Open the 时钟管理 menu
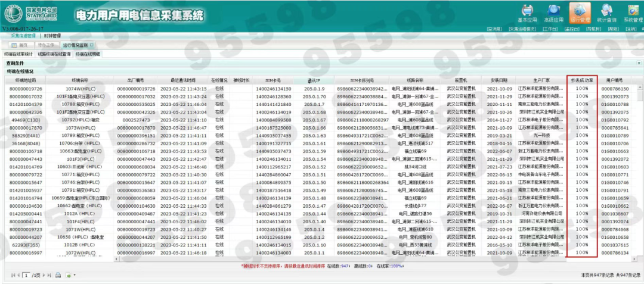Viewport: 644px width, 284px height. [52, 36]
